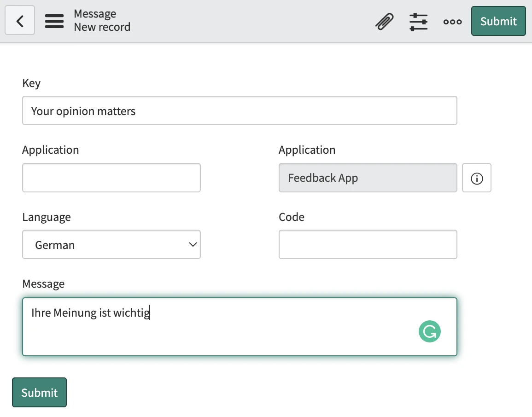The image size is (532, 417).
Task: Click the info icon beside Feedback App
Action: [477, 178]
